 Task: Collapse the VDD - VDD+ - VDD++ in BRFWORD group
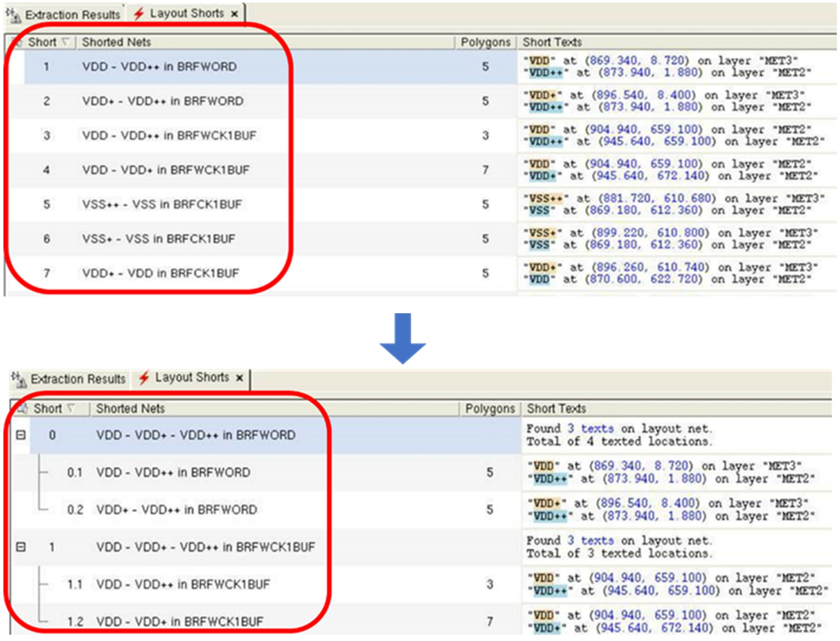point(21,435)
